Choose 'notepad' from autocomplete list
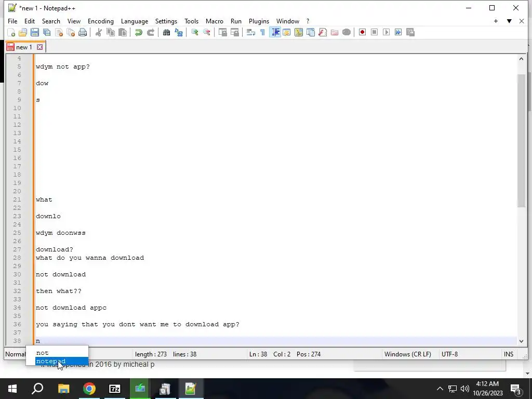 point(62,362)
